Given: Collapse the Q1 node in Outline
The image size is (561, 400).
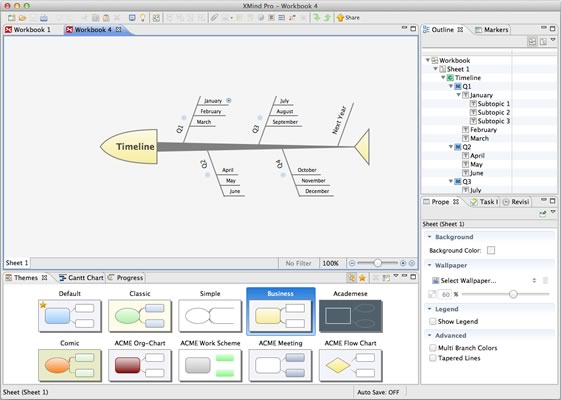Looking at the screenshot, I should (451, 86).
